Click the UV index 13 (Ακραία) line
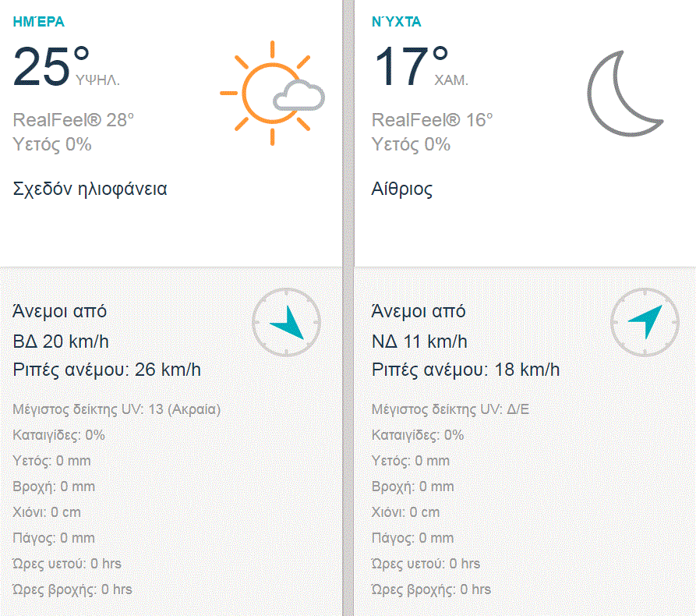The image size is (696, 616). (117, 409)
